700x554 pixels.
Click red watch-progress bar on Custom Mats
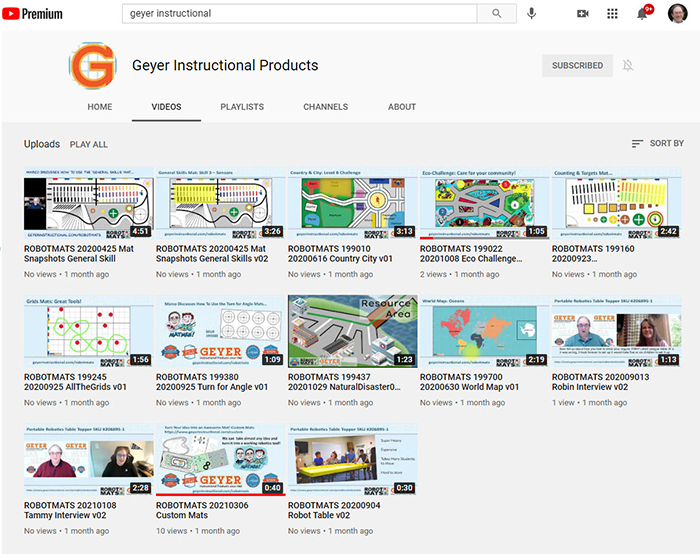221,495
